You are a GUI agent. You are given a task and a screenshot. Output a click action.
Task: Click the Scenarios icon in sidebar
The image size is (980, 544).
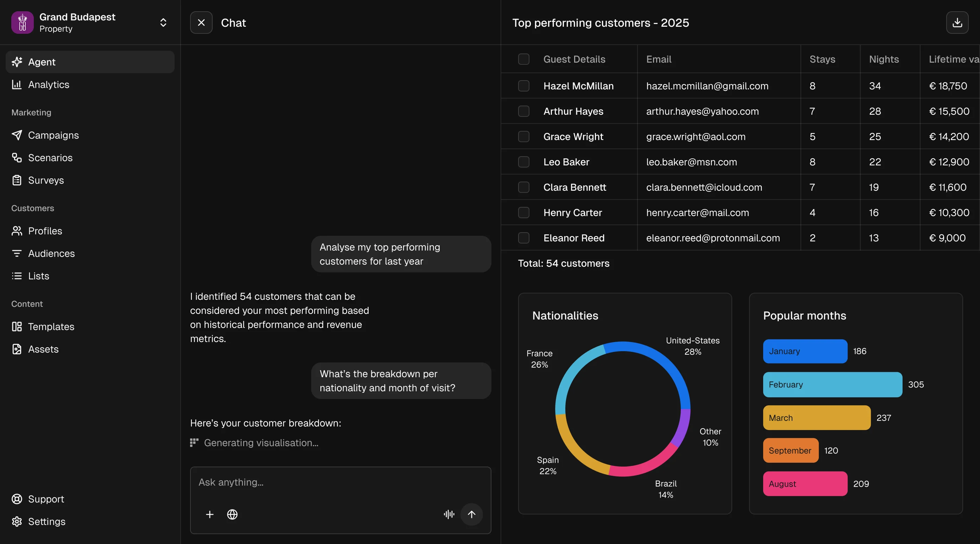coord(17,158)
